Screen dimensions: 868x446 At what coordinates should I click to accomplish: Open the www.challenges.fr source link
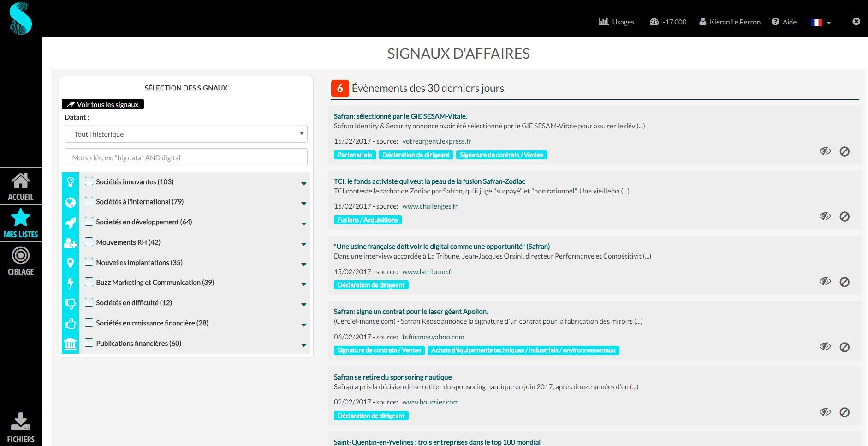pos(430,206)
